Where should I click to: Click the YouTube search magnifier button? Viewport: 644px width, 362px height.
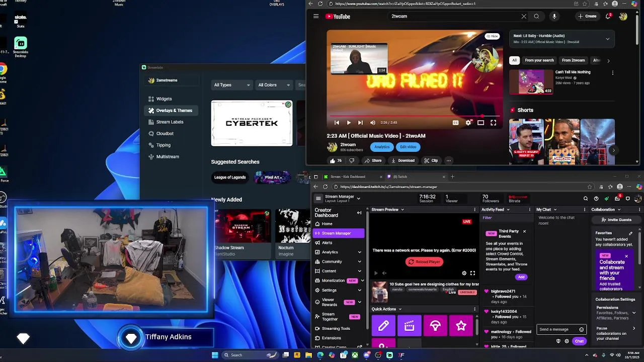coord(536,16)
